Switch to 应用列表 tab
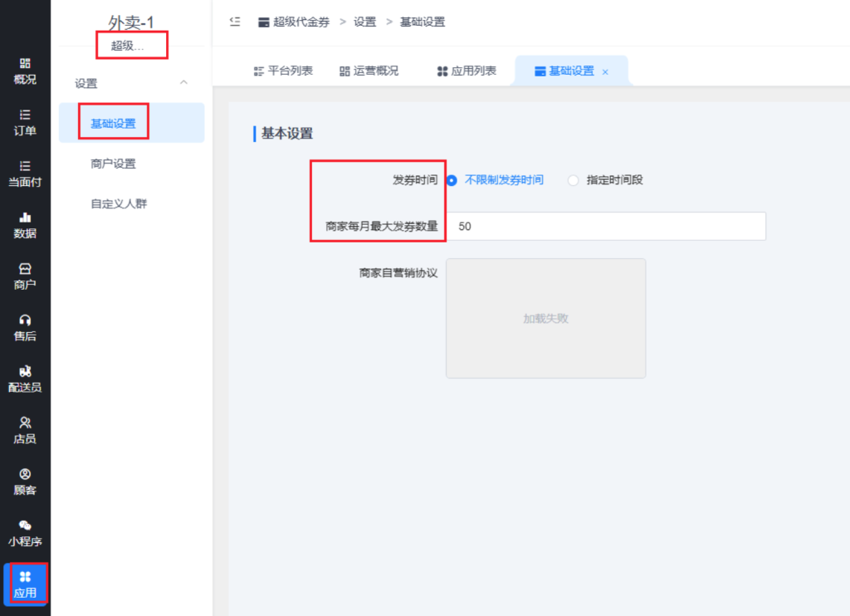 tap(467, 71)
